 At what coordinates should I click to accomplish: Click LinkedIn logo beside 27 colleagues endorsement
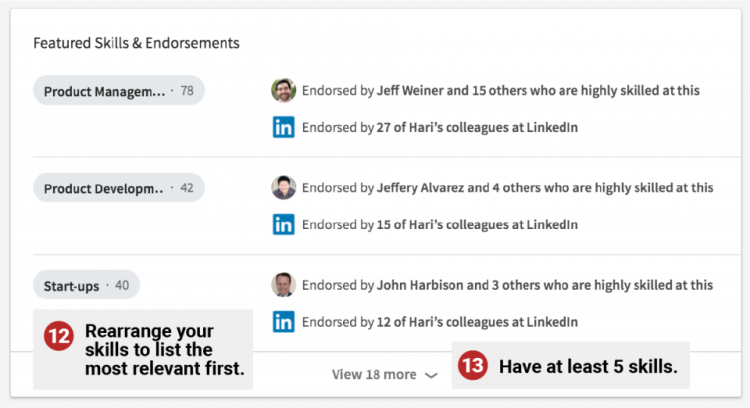tap(283, 127)
